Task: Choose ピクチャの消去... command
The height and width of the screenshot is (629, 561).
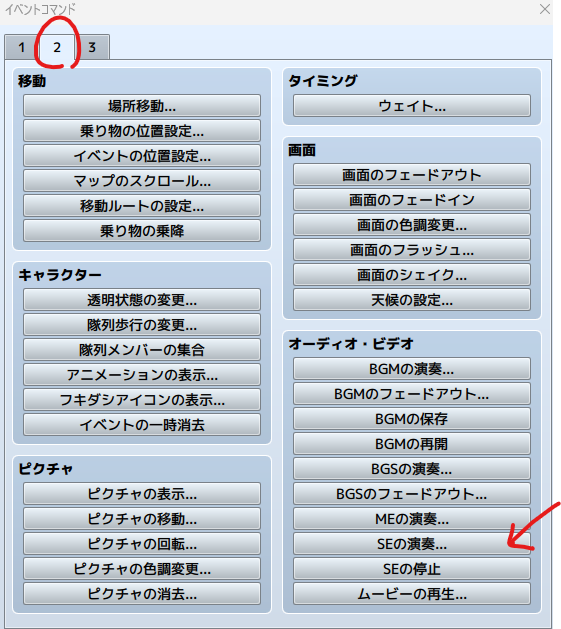Action: tap(142, 593)
